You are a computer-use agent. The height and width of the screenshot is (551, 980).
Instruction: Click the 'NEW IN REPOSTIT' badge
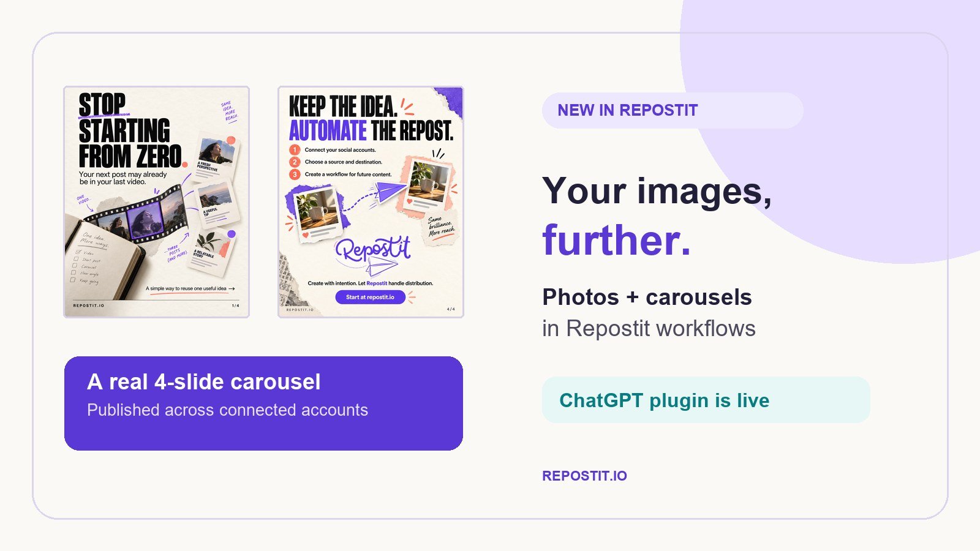point(673,110)
